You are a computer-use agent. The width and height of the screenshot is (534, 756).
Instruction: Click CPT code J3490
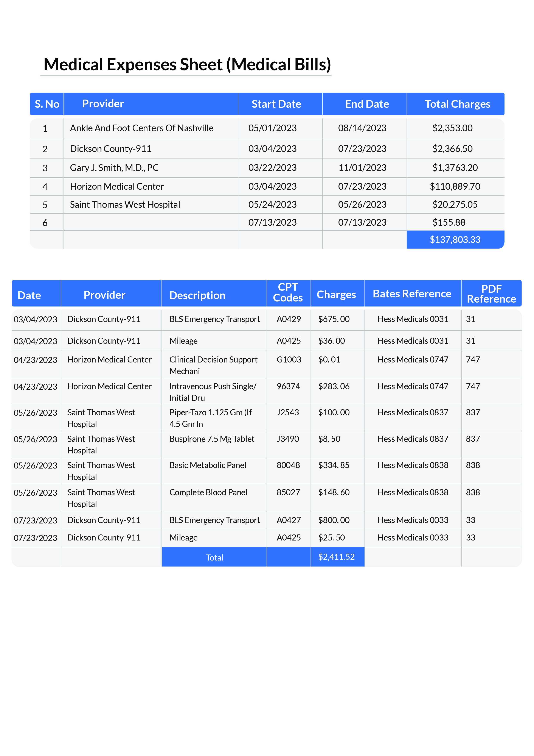click(288, 439)
